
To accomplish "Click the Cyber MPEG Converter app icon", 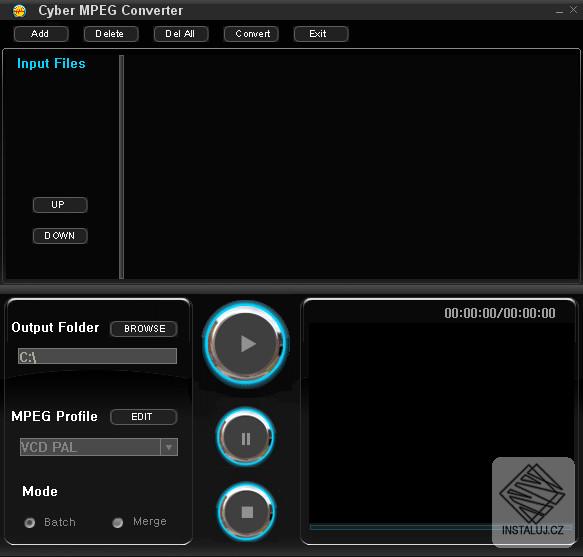I will coord(19,11).
